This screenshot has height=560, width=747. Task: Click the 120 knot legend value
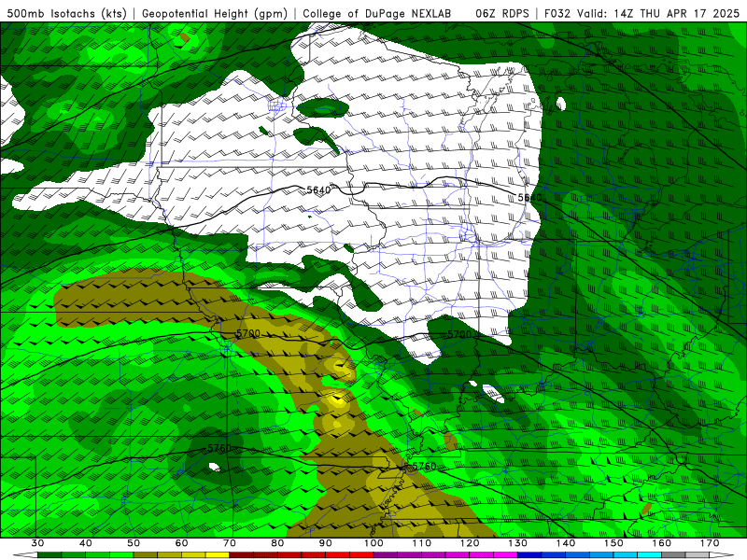[470, 543]
